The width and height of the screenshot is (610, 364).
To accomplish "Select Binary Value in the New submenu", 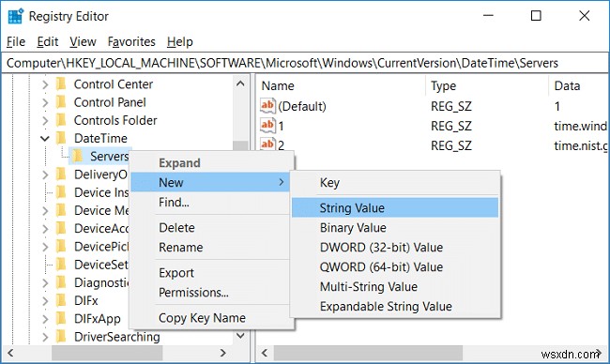I will point(395,227).
